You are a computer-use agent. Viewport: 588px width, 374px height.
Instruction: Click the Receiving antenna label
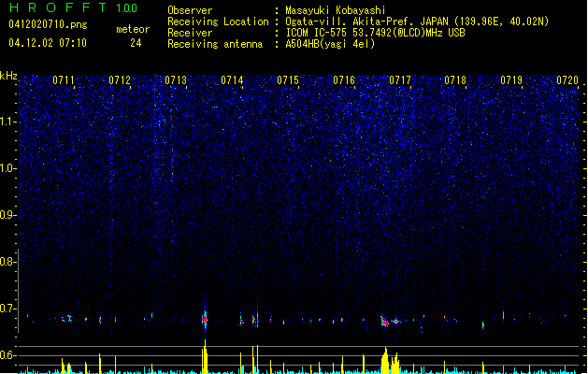215,44
